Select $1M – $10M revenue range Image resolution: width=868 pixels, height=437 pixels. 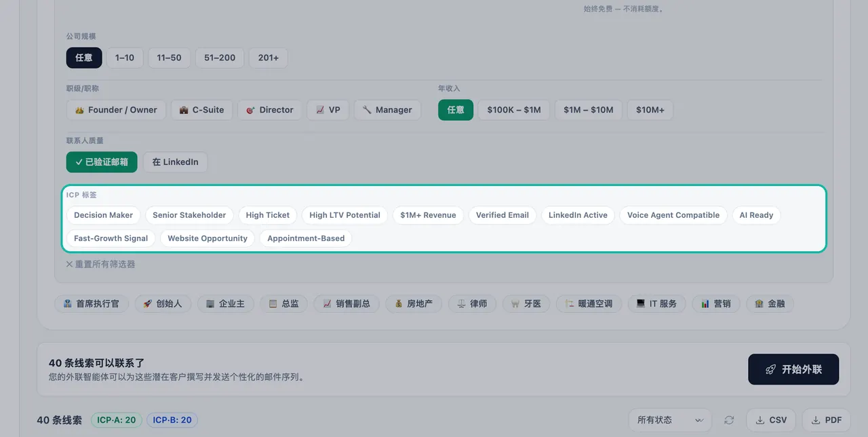(589, 110)
